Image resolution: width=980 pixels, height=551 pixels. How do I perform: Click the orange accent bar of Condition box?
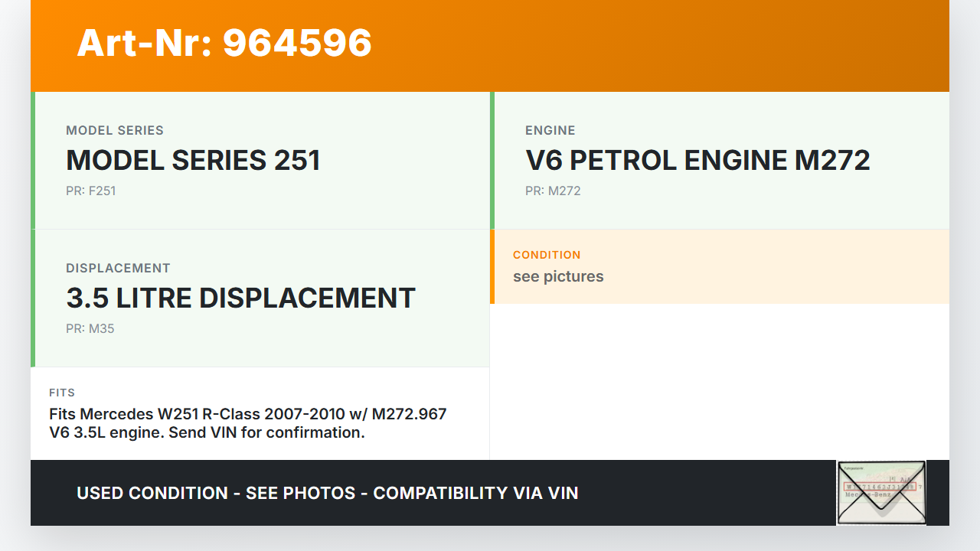pos(492,266)
